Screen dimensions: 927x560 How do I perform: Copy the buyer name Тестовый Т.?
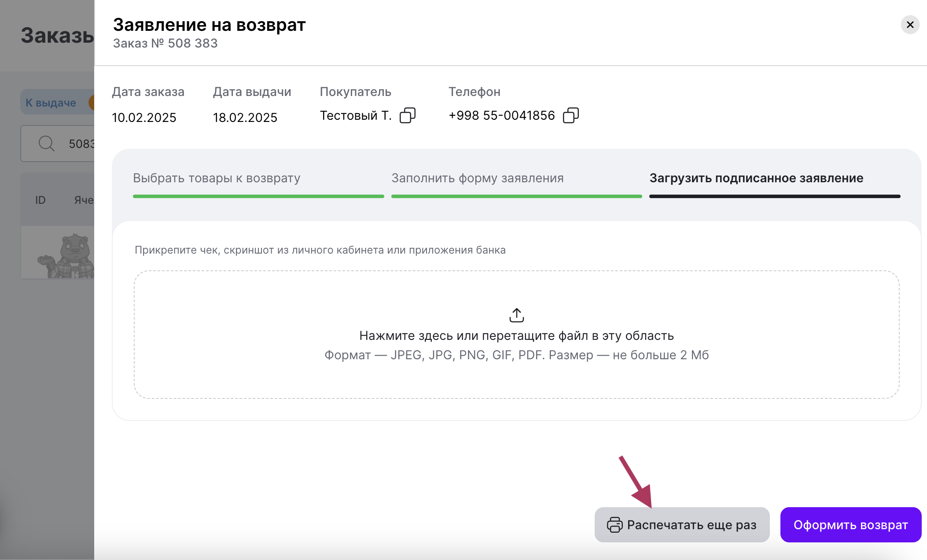click(407, 116)
